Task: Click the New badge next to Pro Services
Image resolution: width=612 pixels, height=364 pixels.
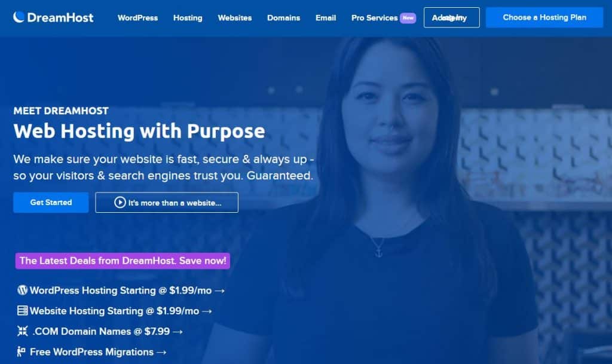Action: coord(408,18)
